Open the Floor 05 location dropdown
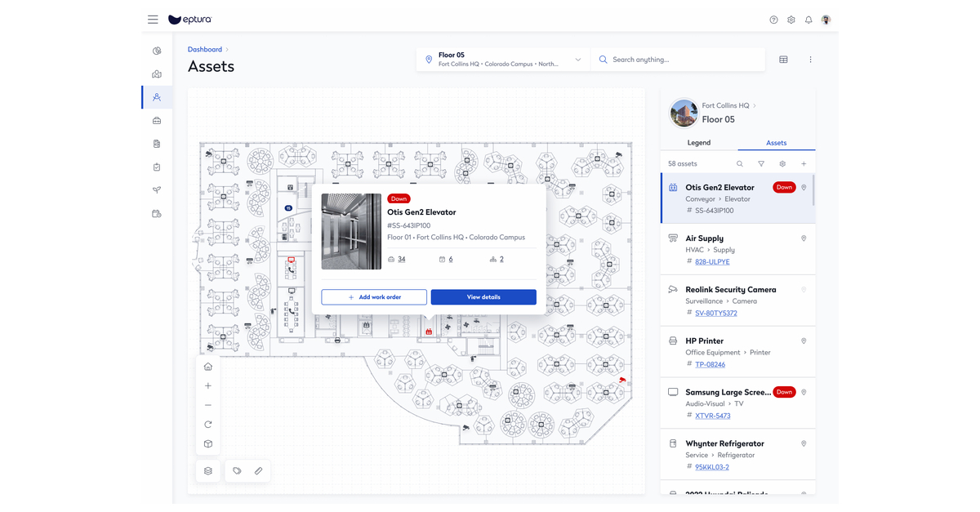Screen dimensions: 980x512 pos(577,59)
